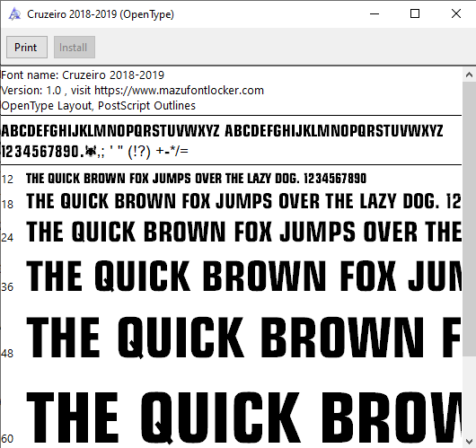Click the size 12 label

[x=7, y=179]
